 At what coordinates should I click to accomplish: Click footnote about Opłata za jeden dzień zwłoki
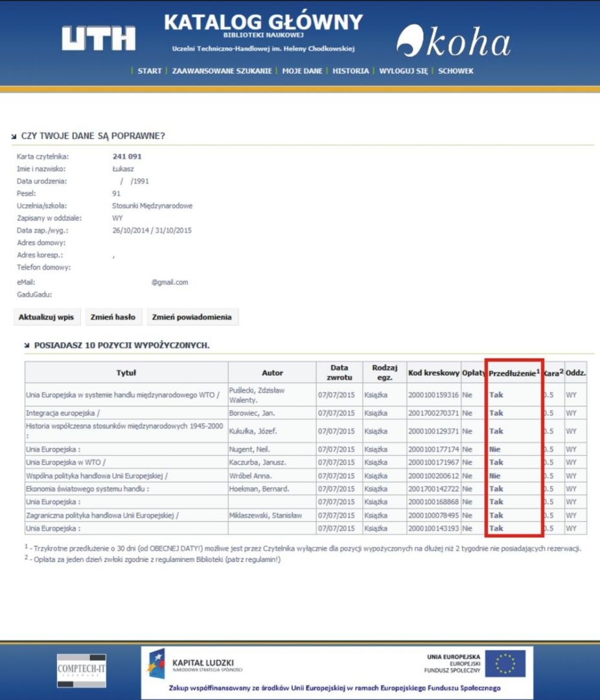coord(153,559)
